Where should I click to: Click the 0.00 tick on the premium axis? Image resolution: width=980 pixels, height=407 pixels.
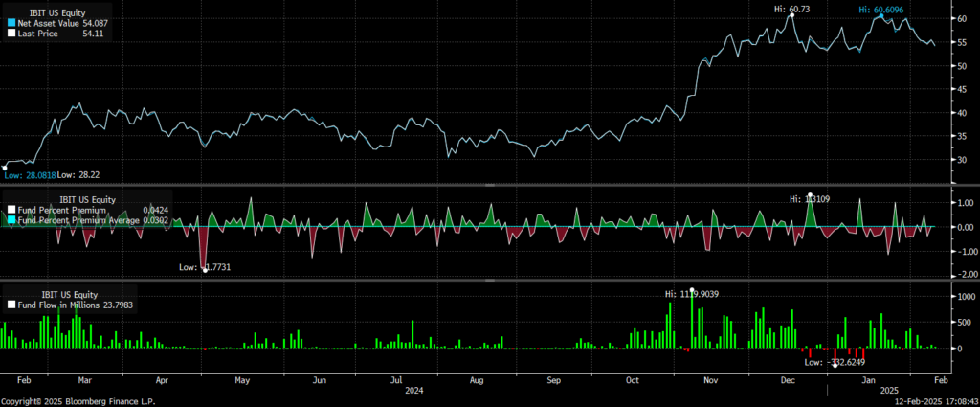(x=965, y=228)
